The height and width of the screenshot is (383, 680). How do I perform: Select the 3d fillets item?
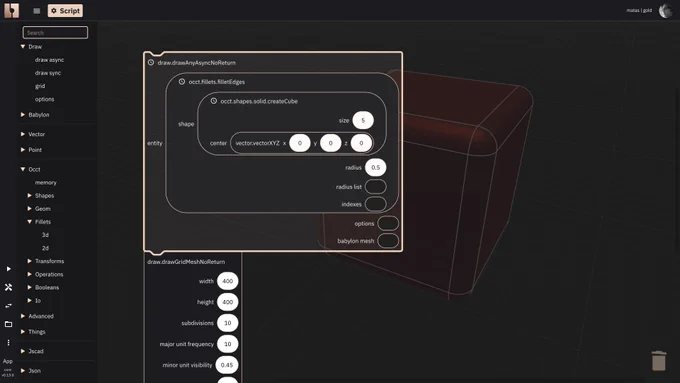[x=45, y=235]
